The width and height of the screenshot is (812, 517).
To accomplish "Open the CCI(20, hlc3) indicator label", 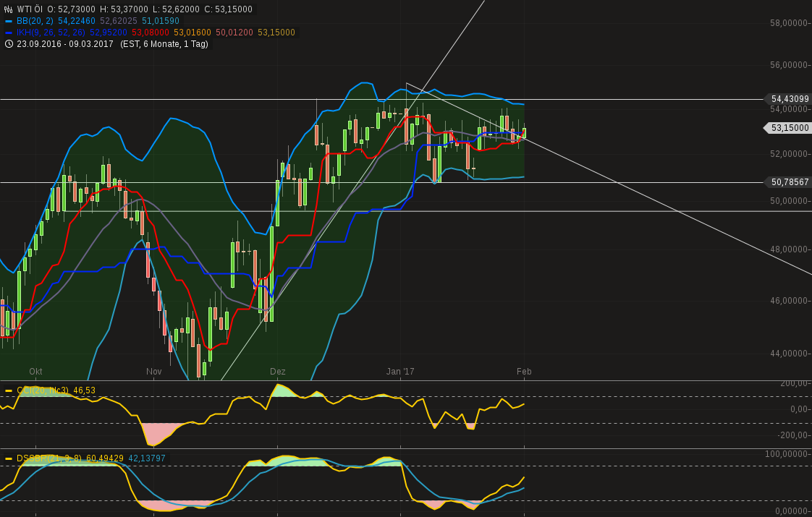I will (43, 390).
